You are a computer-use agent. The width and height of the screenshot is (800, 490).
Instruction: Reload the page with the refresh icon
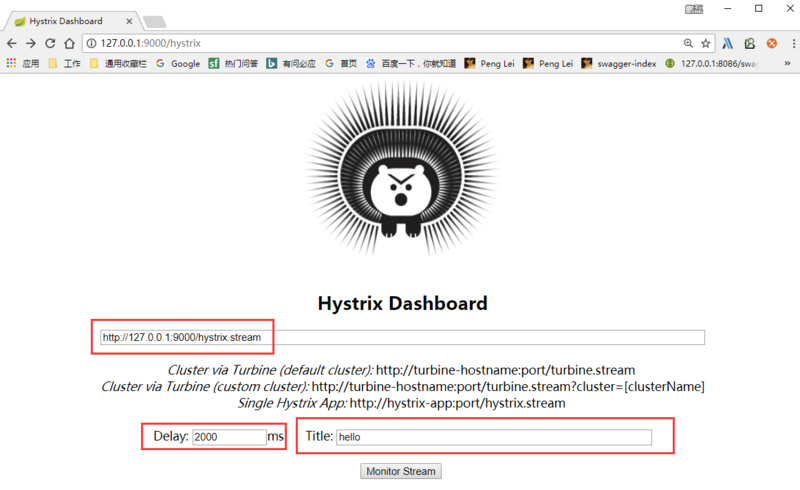50,43
